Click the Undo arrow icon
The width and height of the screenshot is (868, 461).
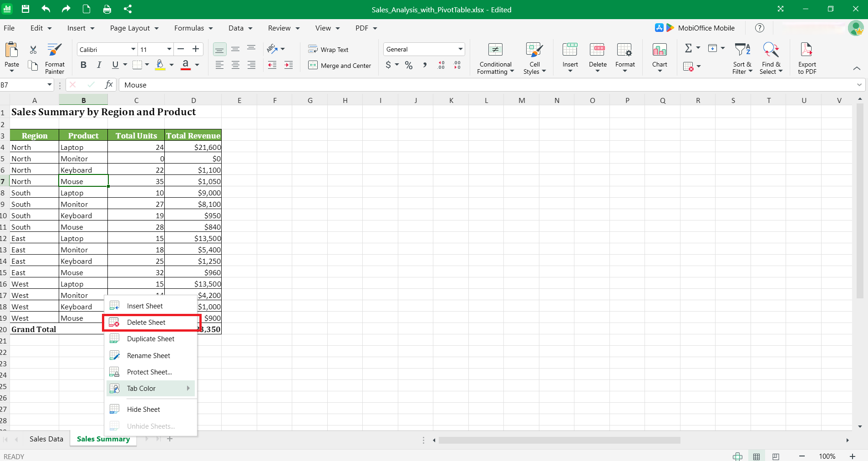[x=46, y=9]
